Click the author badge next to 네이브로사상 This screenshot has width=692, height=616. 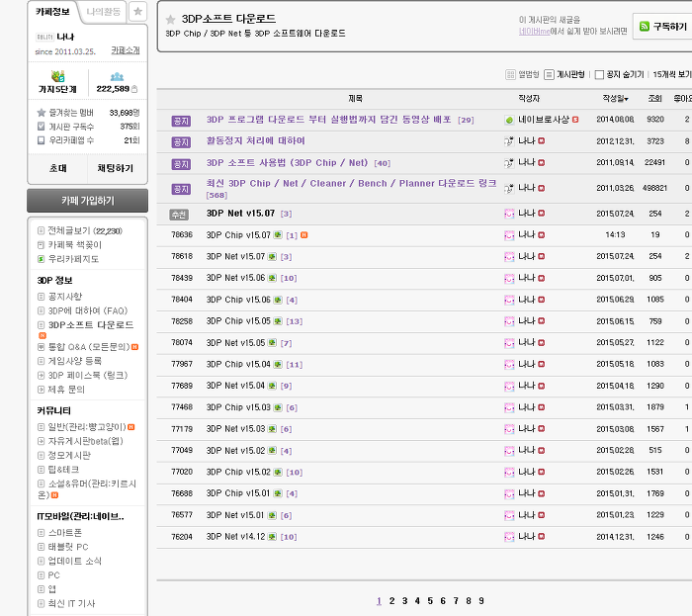[575, 120]
